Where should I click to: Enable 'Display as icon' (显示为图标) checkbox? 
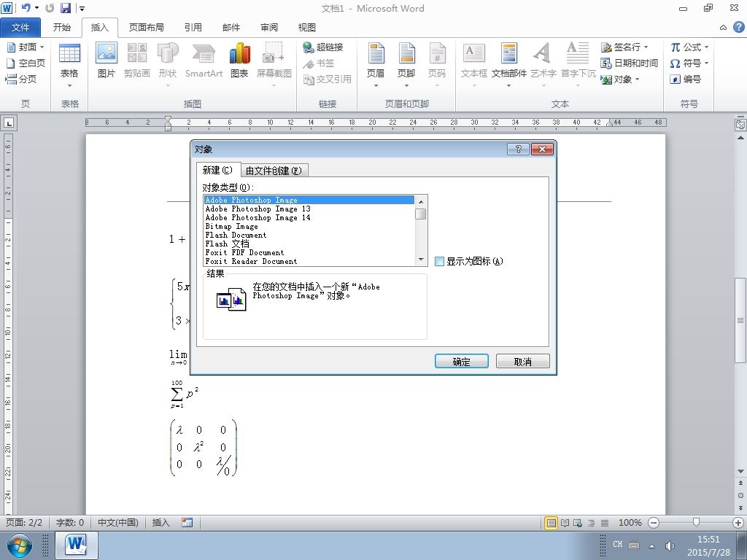tap(439, 261)
